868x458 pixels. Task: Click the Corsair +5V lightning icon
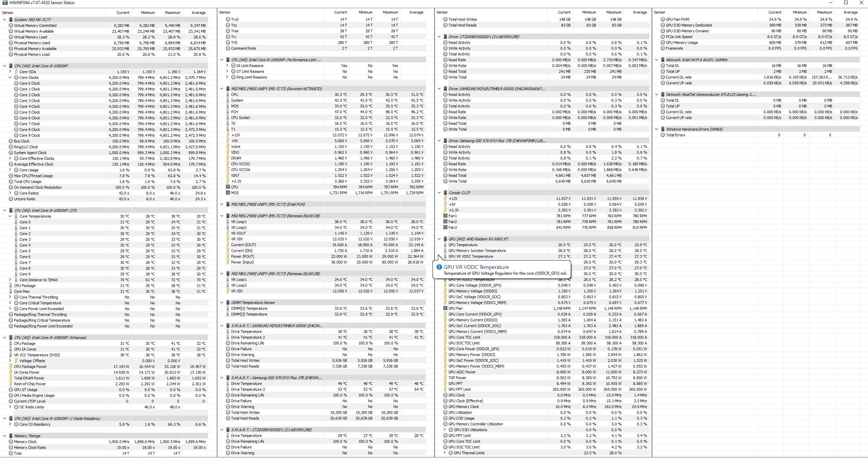[445, 204]
